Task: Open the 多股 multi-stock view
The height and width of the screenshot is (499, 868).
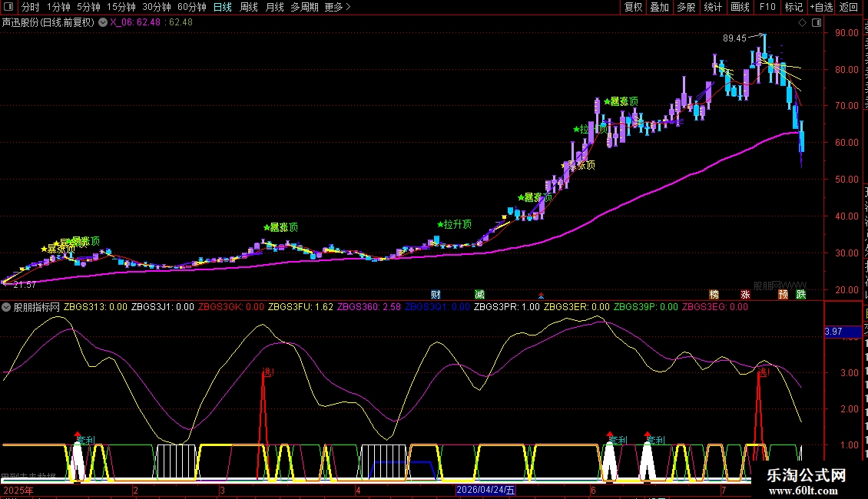Action: 687,7
